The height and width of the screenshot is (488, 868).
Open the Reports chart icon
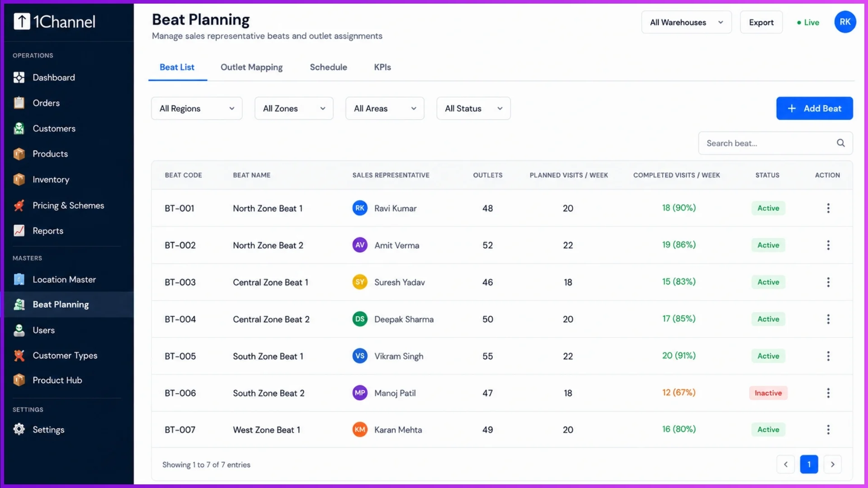19,231
